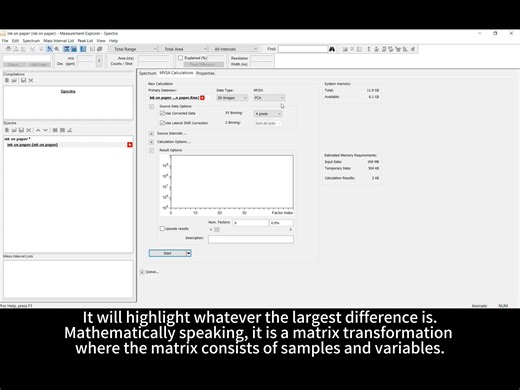Screen dimensions: 520x390
Task: Click the Num. Factors input field
Action: [251, 223]
